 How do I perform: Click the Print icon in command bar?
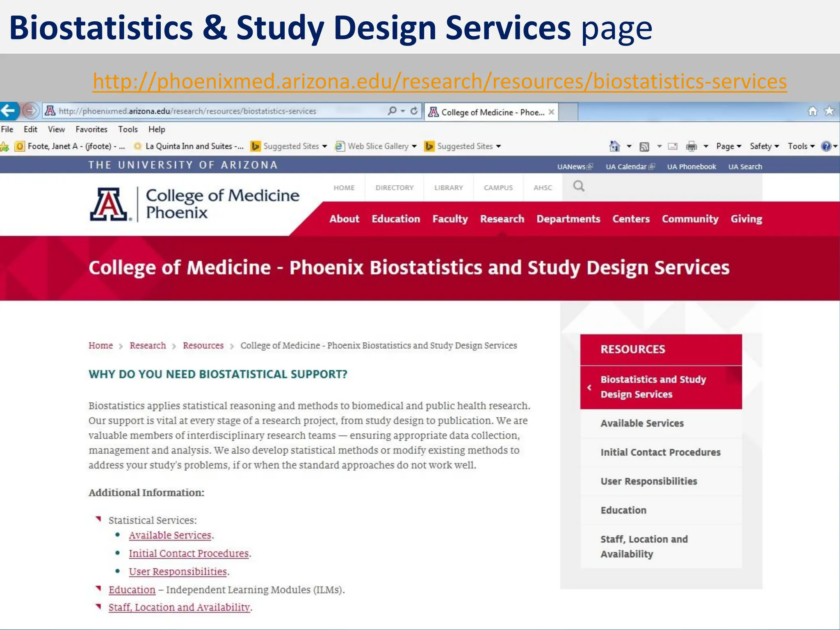692,146
